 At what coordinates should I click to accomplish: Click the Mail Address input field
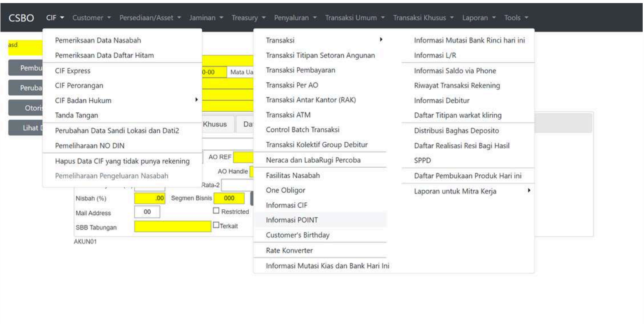147,213
